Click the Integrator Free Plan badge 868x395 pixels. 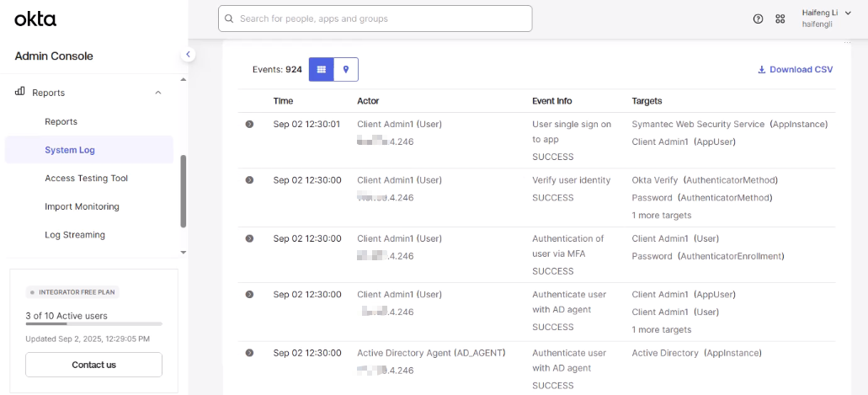click(72, 292)
